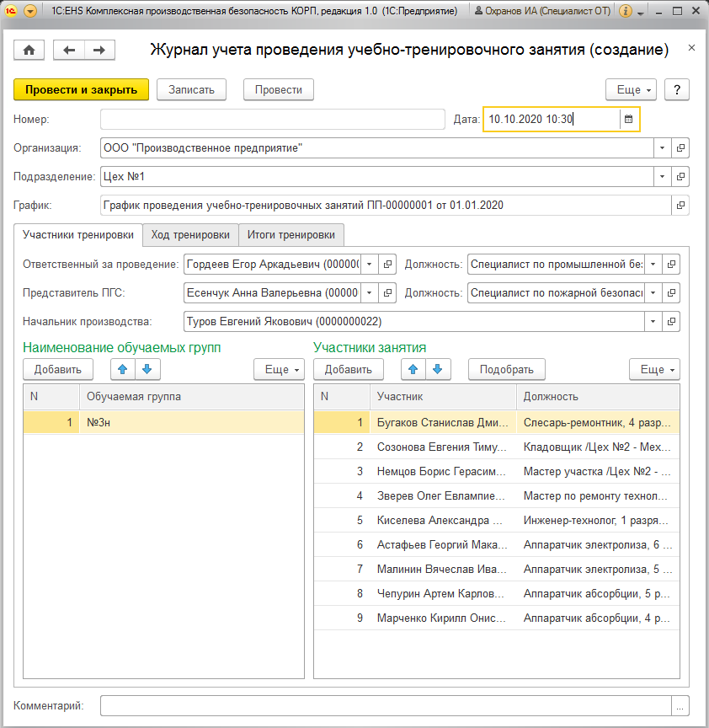Open calendar picker for Дата field

point(629,120)
